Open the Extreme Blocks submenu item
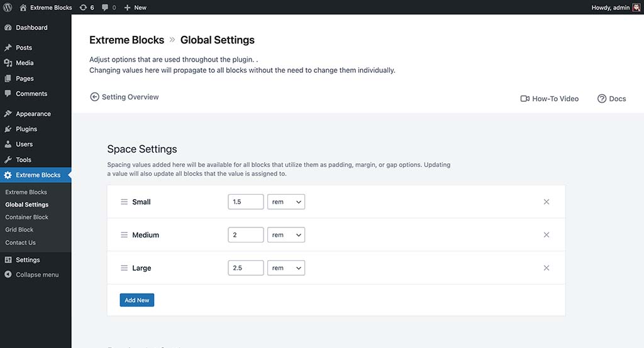 (26, 192)
